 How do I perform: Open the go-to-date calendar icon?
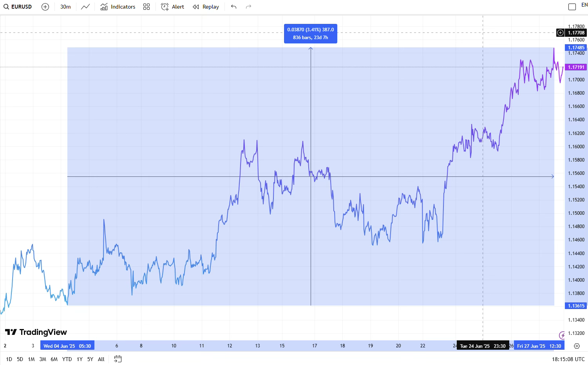[118, 359]
